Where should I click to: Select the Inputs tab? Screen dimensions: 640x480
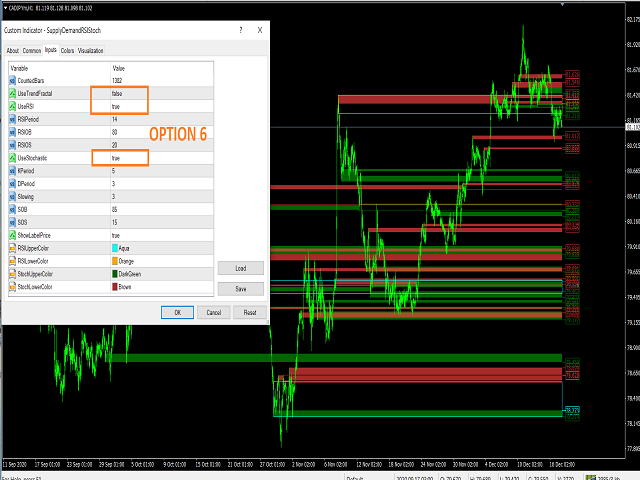click(51, 50)
